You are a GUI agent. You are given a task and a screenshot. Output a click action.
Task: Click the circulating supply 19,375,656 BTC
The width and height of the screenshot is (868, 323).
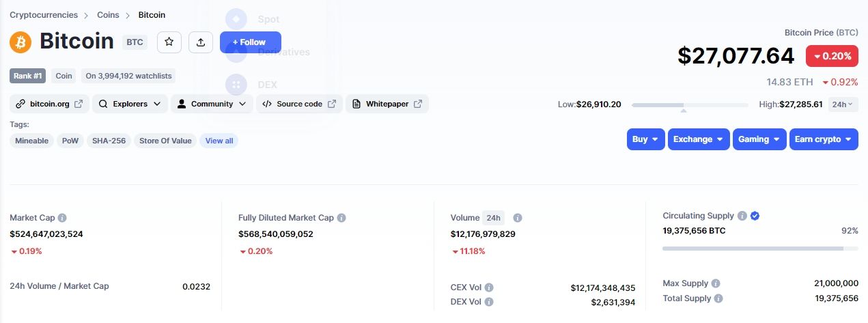click(x=695, y=231)
